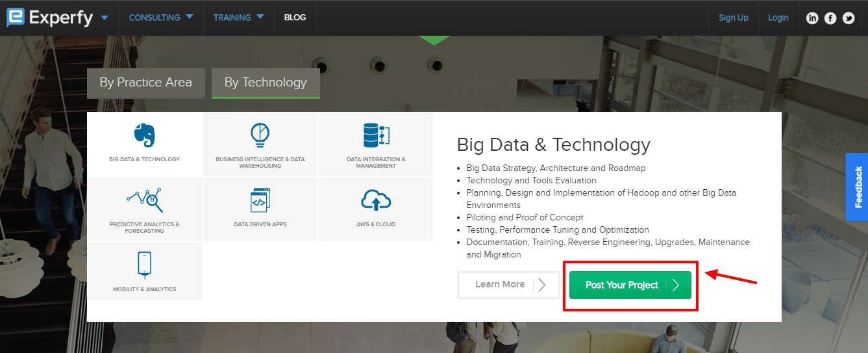The height and width of the screenshot is (353, 868).
Task: Click the Experfy logo icon
Action: point(16,18)
